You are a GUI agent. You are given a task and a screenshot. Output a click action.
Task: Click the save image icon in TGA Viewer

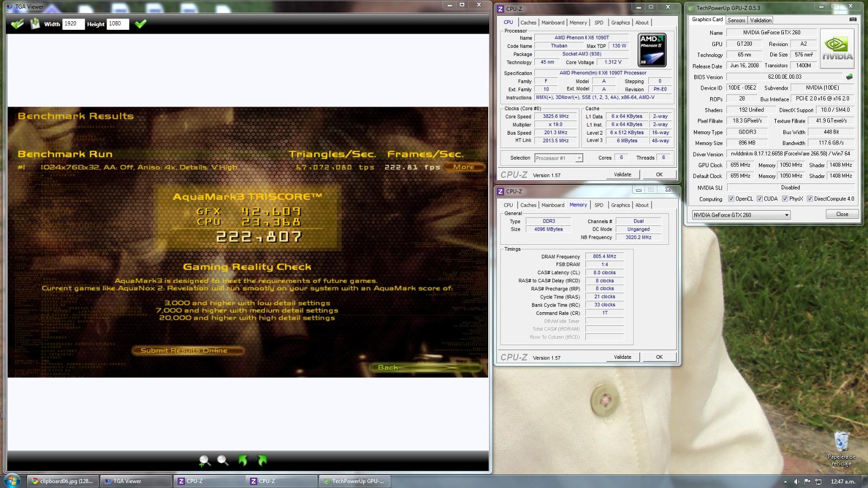35,24
